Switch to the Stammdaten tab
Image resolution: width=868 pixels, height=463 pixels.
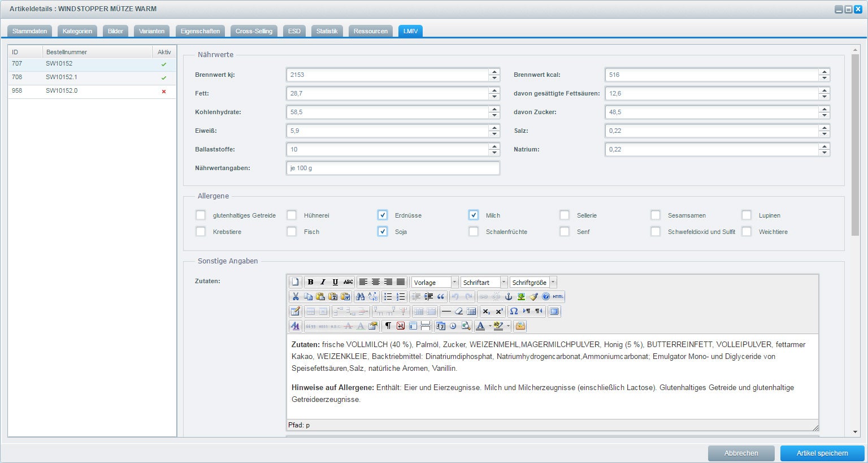coord(30,31)
